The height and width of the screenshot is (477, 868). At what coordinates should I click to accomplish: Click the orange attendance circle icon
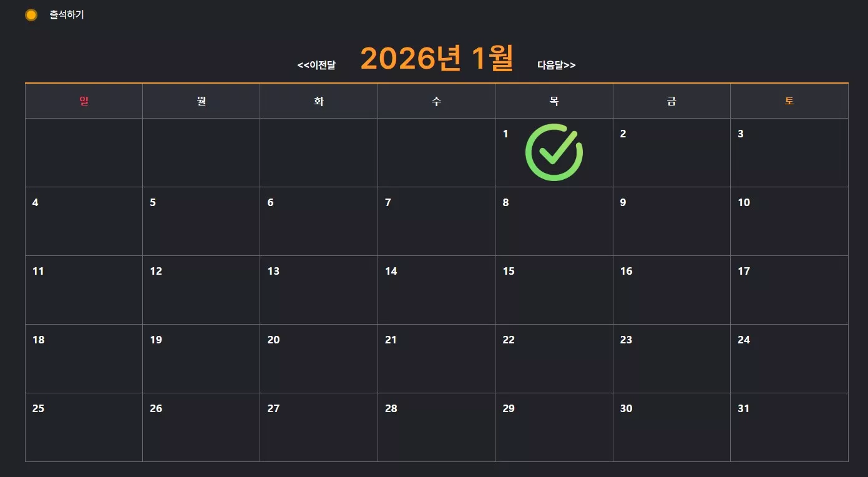[x=31, y=15]
